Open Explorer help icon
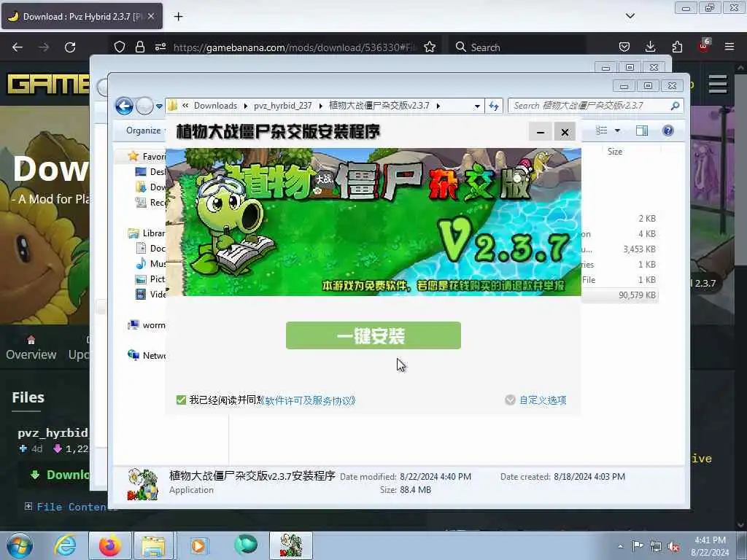 coord(668,131)
